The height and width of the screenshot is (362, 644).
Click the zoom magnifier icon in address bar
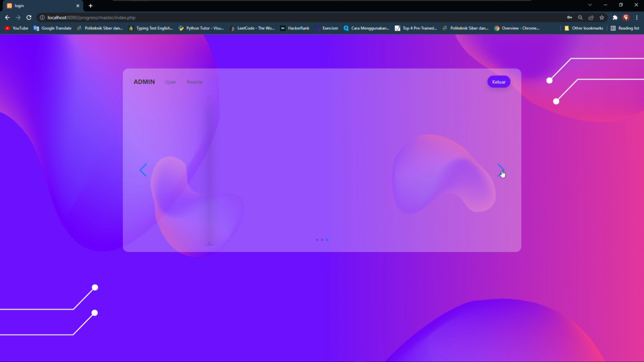click(x=580, y=17)
